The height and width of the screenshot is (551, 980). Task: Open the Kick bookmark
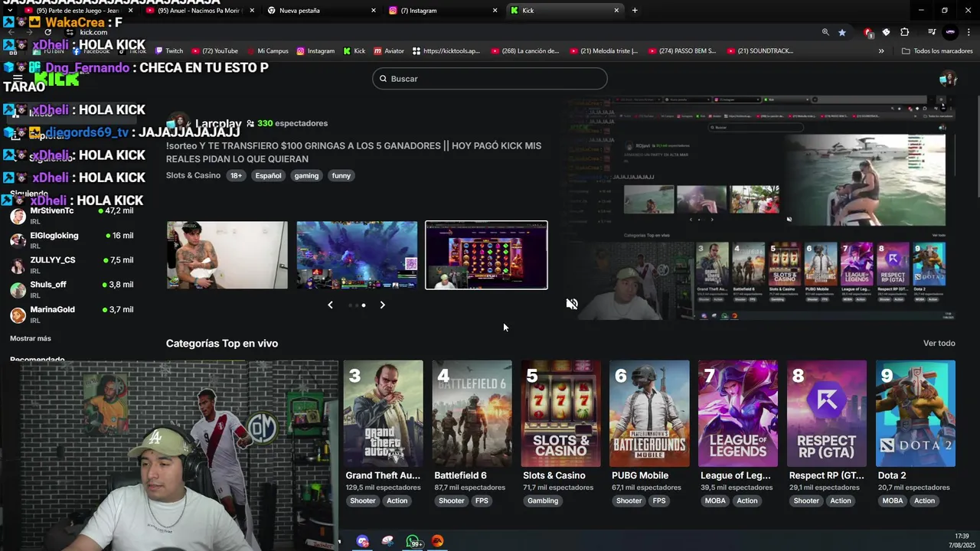[354, 51]
